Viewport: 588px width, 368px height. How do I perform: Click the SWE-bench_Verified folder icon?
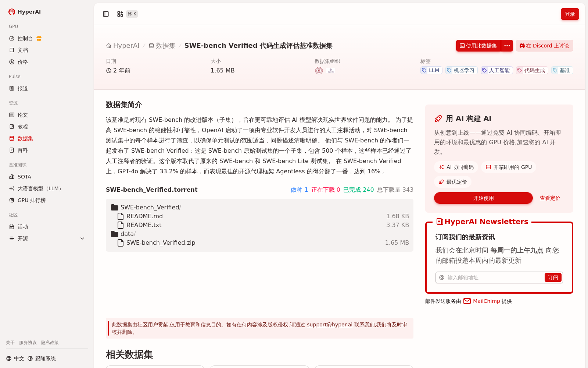point(115,207)
